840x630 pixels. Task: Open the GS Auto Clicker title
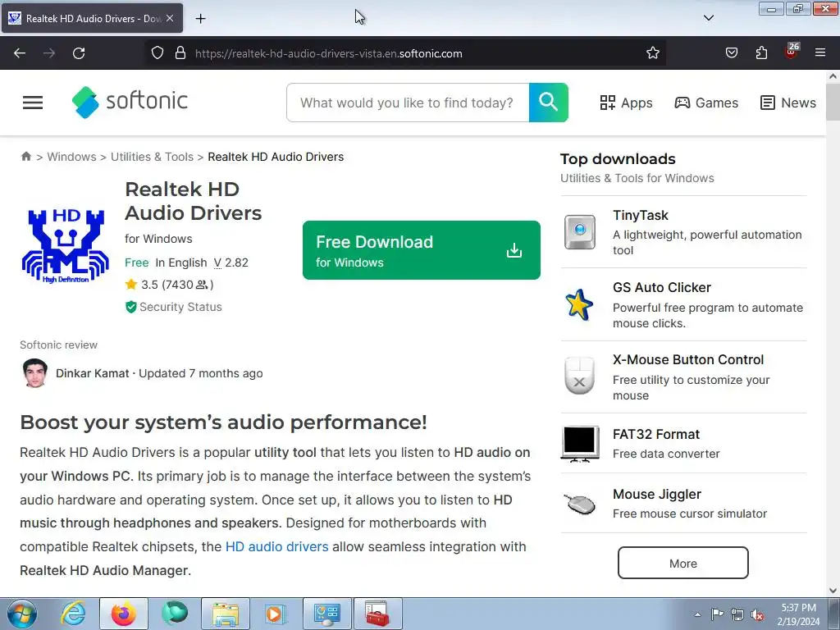pos(662,288)
